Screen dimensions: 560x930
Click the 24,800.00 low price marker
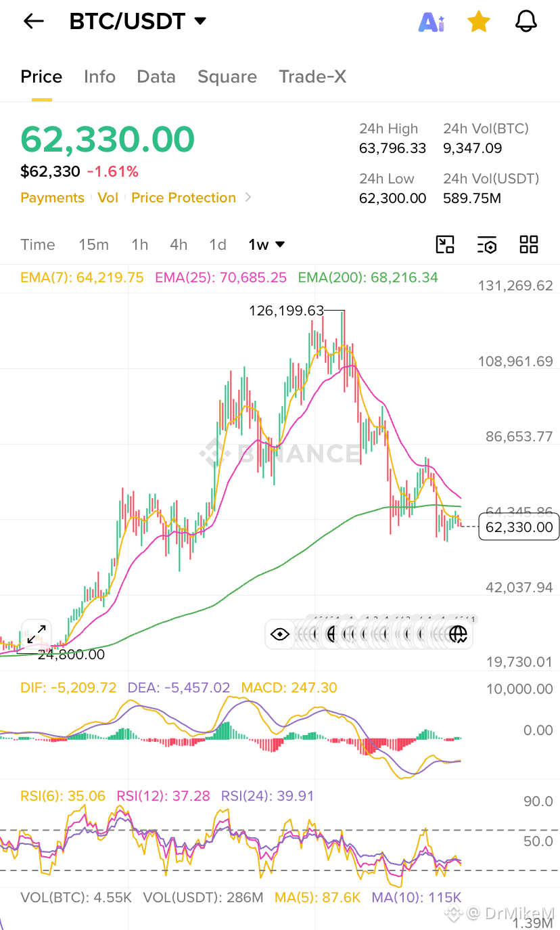[x=71, y=655]
